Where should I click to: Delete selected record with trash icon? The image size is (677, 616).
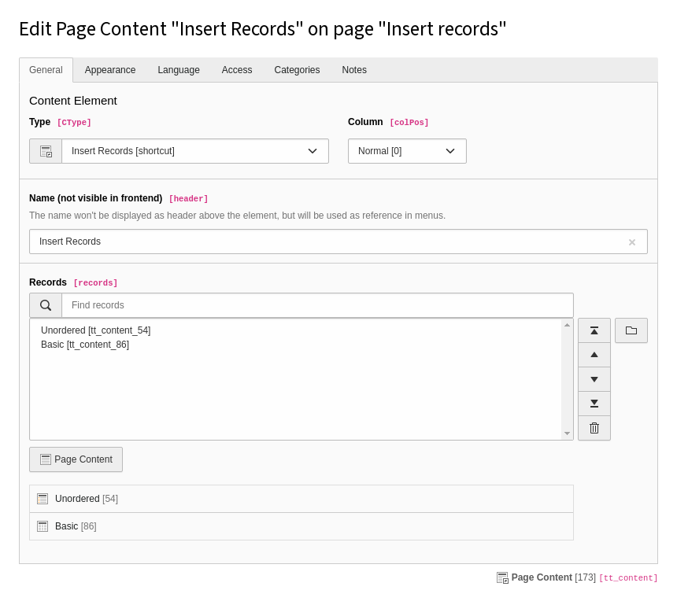click(594, 428)
